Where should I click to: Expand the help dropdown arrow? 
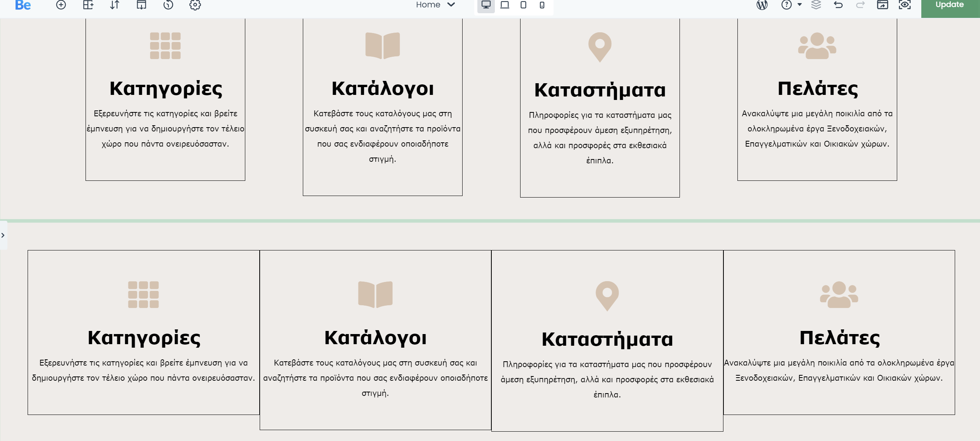point(800,5)
